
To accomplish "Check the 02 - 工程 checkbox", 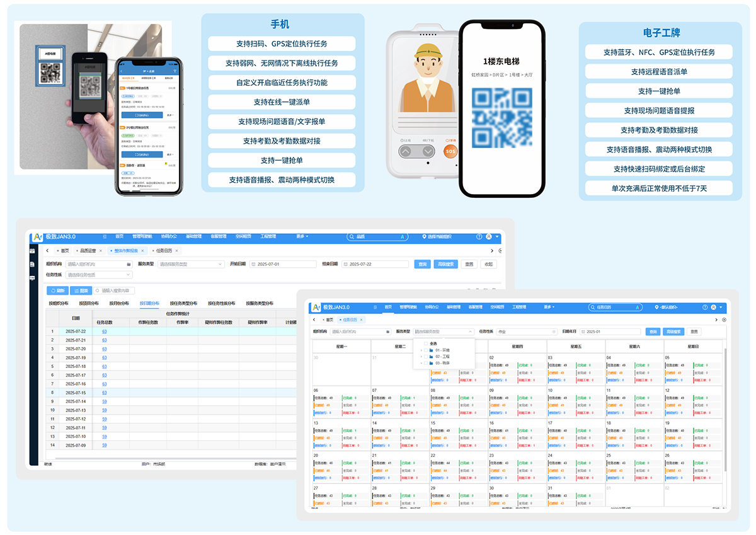I will [x=425, y=357].
